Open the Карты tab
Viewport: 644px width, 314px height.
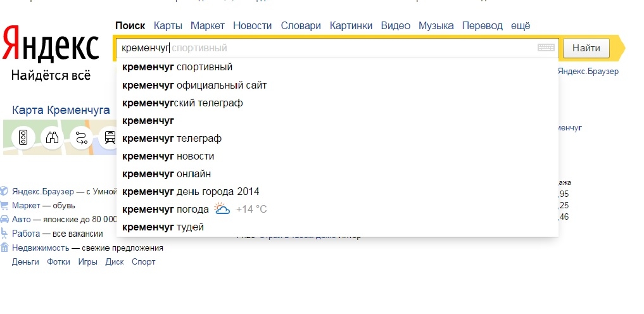(x=168, y=26)
